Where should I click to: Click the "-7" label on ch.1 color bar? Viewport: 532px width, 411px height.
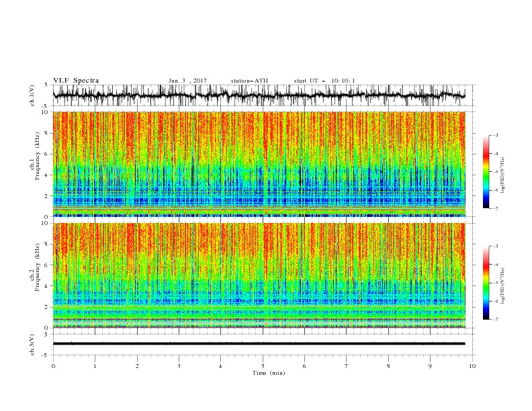(x=496, y=208)
